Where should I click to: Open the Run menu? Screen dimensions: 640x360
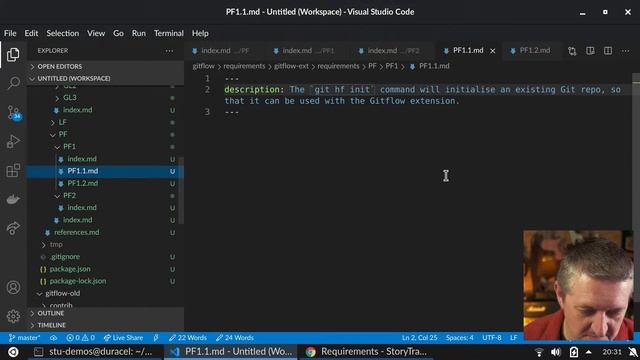coord(139,33)
